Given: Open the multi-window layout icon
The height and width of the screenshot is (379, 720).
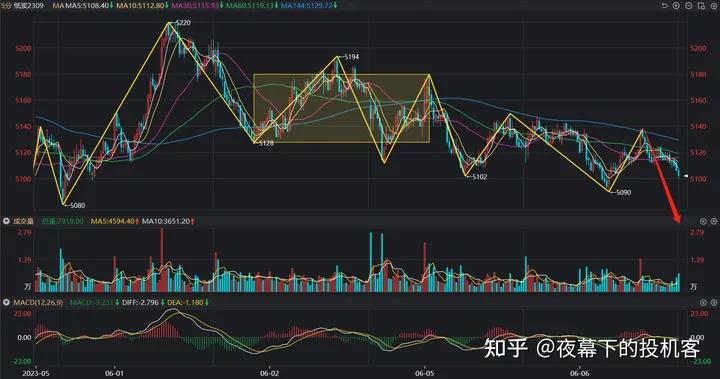Looking at the screenshot, I should pyautogui.click(x=701, y=6).
